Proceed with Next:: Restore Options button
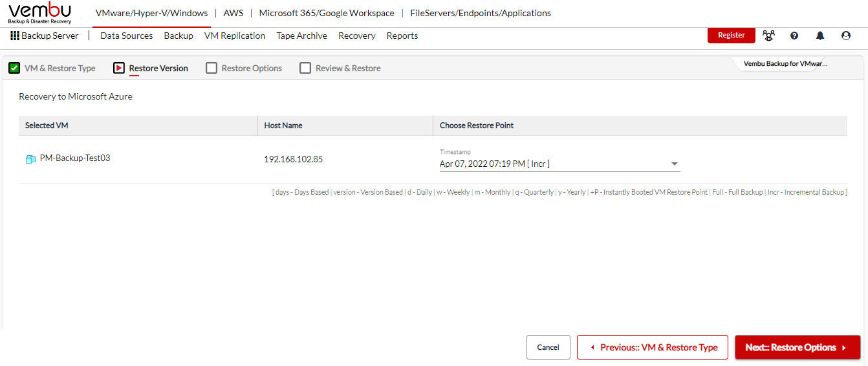Screen dimensions: 868x366 (797, 347)
